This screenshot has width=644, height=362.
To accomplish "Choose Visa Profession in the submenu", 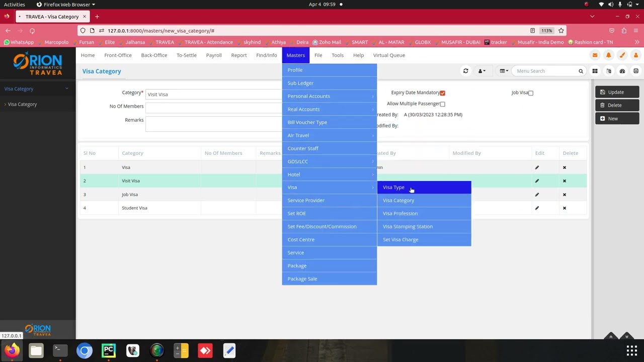I will pos(424,214).
